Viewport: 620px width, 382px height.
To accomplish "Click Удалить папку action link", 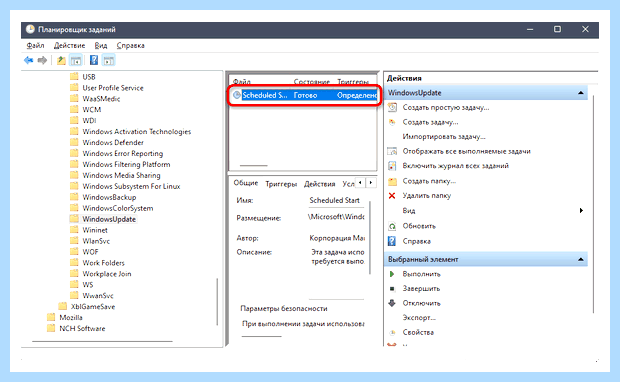I will coord(427,195).
